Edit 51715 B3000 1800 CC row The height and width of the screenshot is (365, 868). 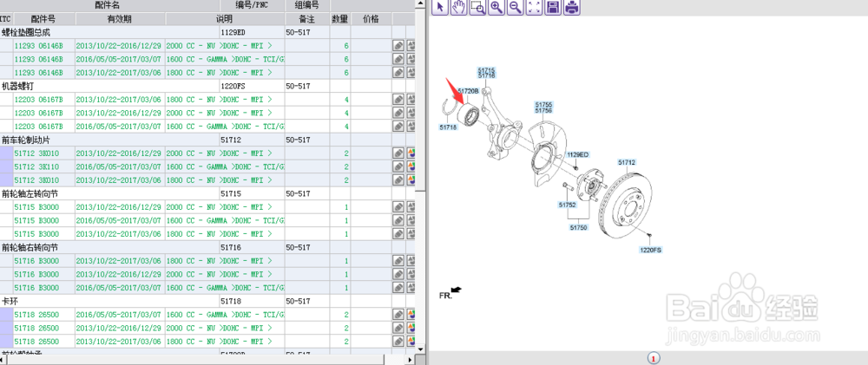[398, 234]
